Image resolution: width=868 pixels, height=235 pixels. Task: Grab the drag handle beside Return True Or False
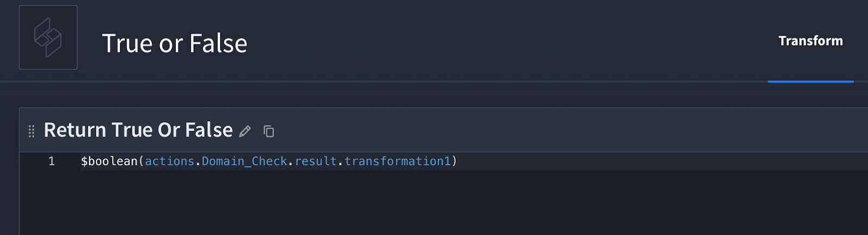pos(31,131)
